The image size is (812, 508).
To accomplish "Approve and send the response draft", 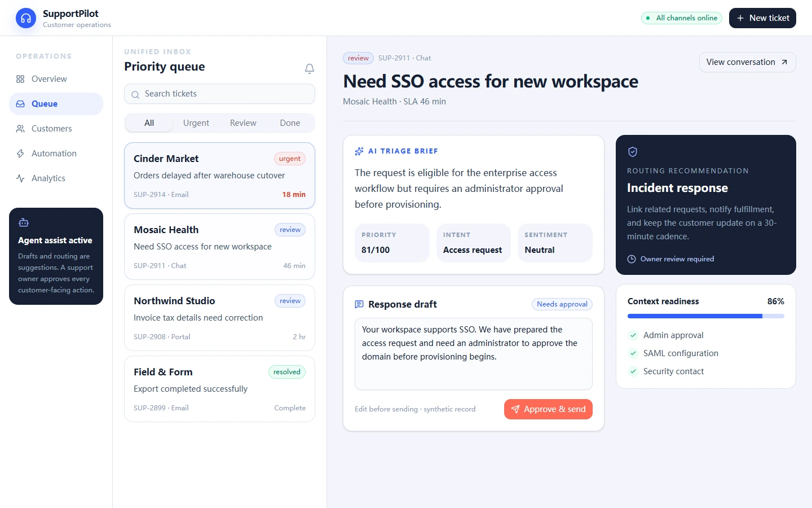I will coord(548,409).
